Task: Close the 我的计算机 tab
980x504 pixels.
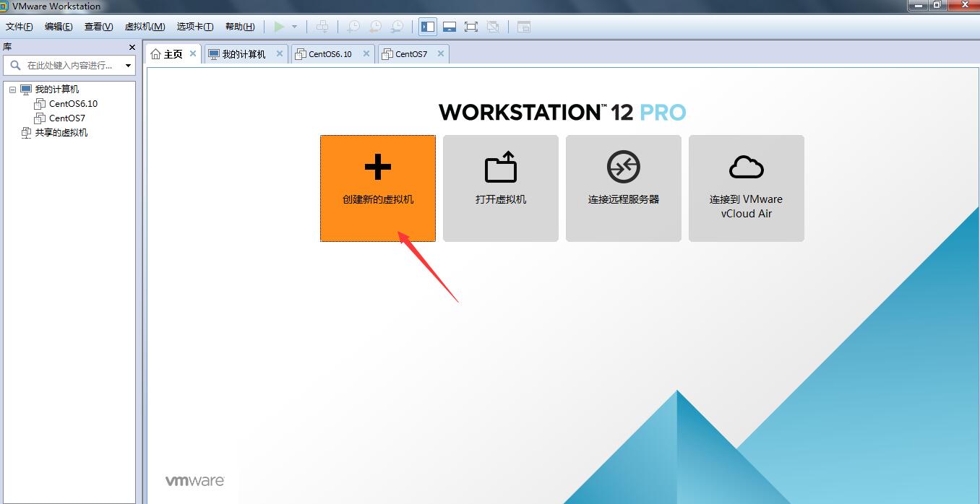Action: 280,53
